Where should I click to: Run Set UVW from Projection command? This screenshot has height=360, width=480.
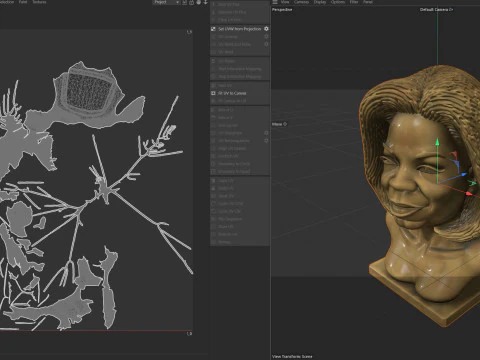[240, 29]
